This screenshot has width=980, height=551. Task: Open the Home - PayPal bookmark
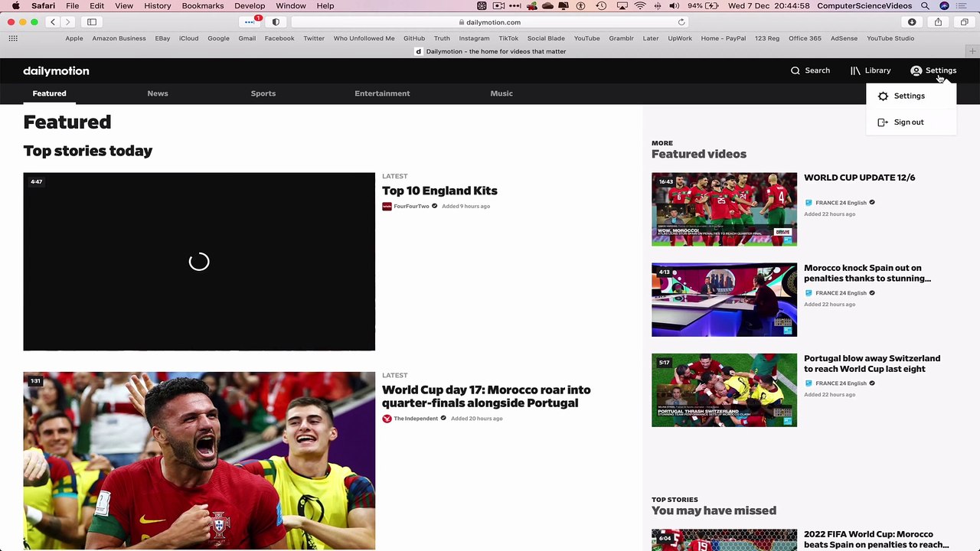click(724, 38)
